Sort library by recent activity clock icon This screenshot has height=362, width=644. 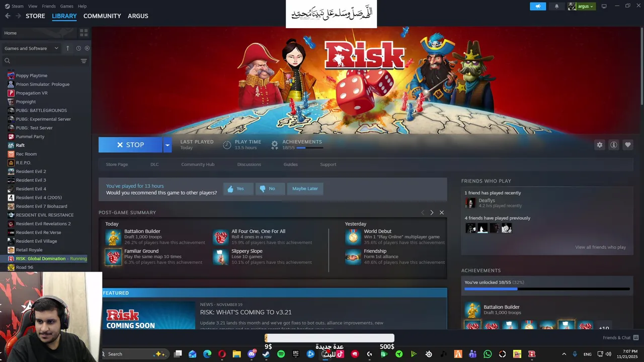78,48
